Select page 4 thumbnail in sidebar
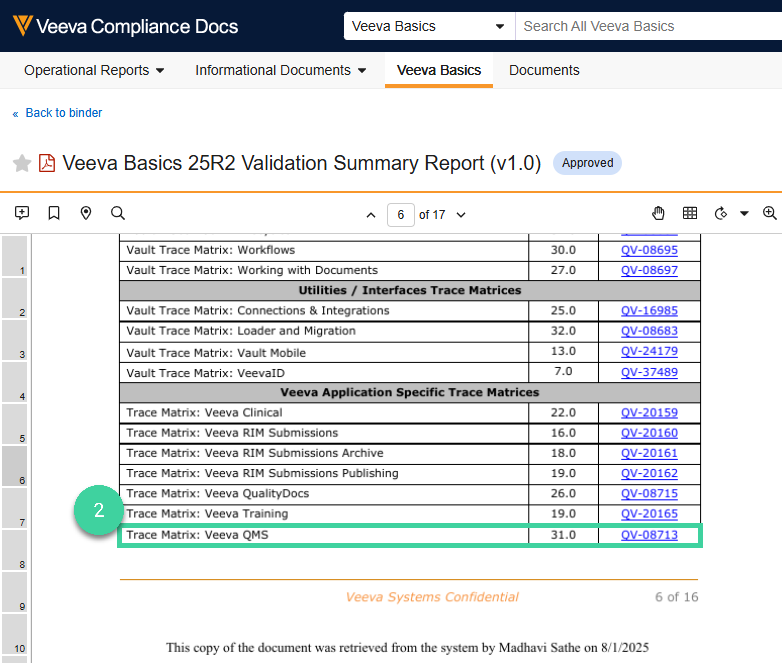The width and height of the screenshot is (782, 663). click(x=15, y=382)
